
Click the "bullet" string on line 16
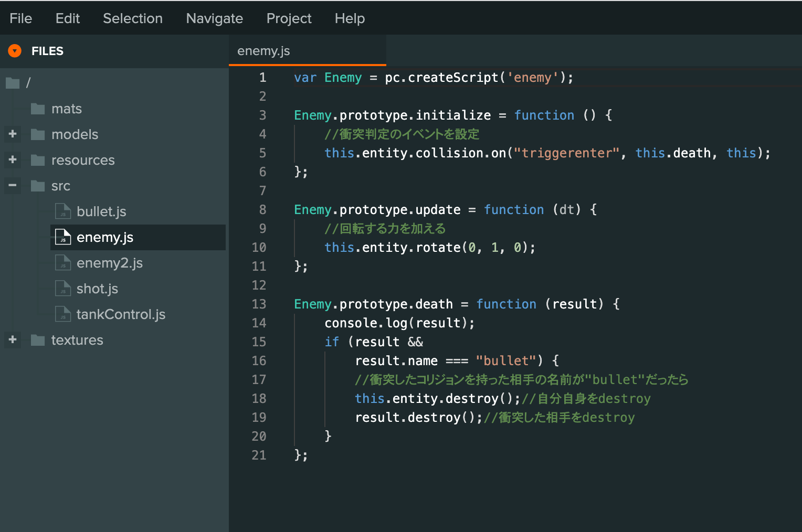(x=506, y=361)
